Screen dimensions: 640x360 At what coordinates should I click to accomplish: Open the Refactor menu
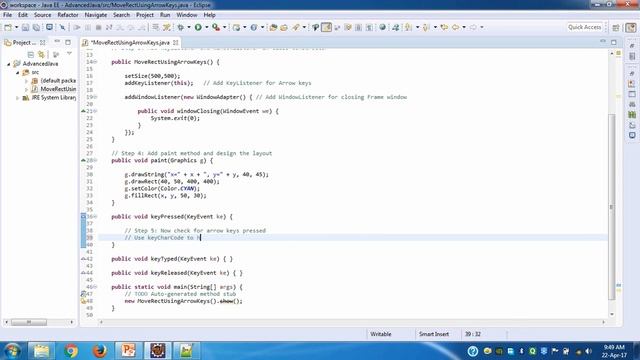pyautogui.click(x=68, y=15)
